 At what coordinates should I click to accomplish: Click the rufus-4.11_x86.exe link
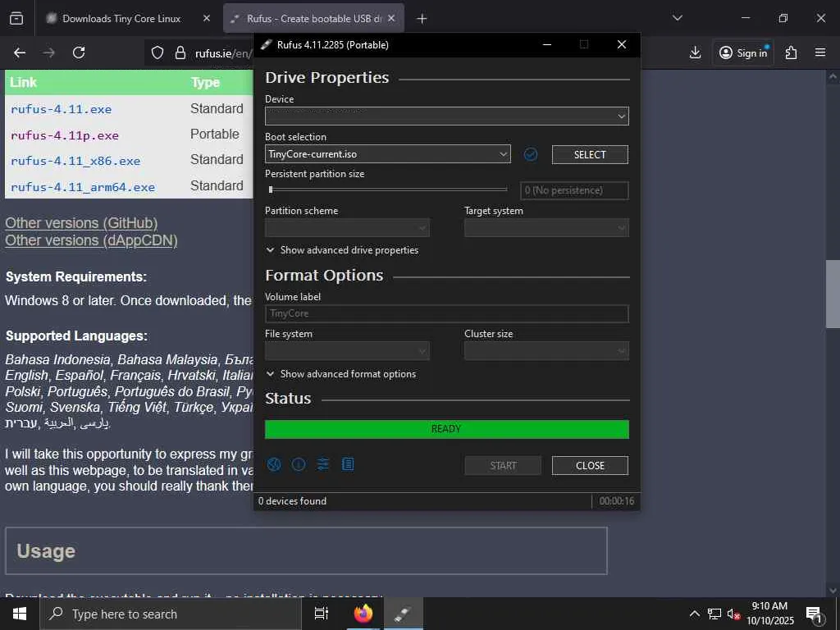click(x=75, y=161)
